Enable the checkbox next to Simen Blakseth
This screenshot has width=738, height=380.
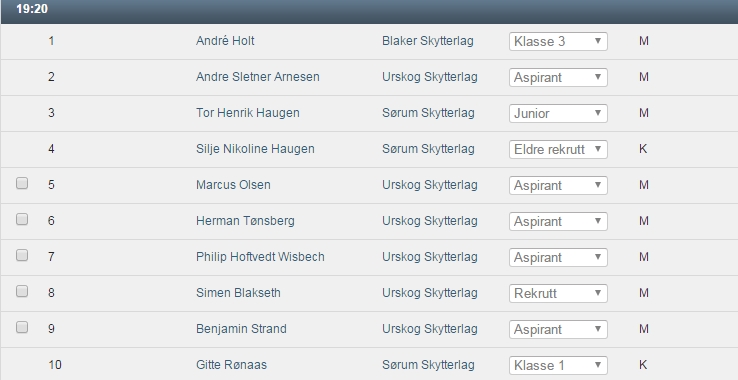click(x=22, y=291)
